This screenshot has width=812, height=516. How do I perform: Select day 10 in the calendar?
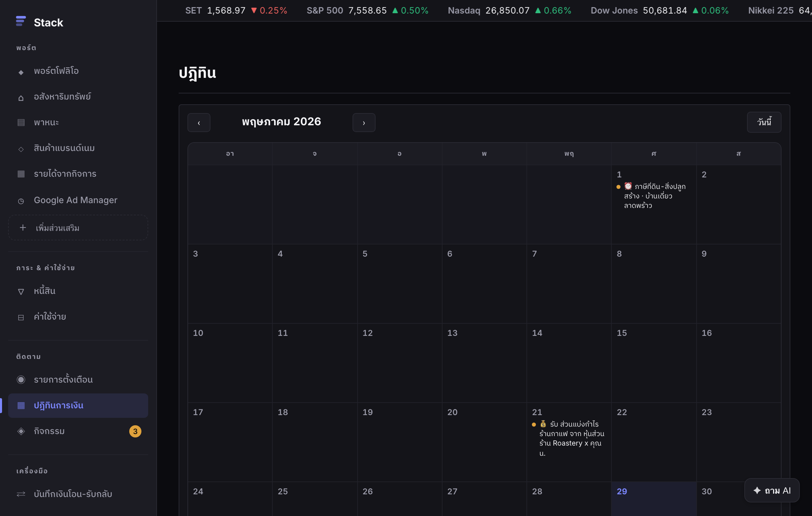click(x=230, y=363)
